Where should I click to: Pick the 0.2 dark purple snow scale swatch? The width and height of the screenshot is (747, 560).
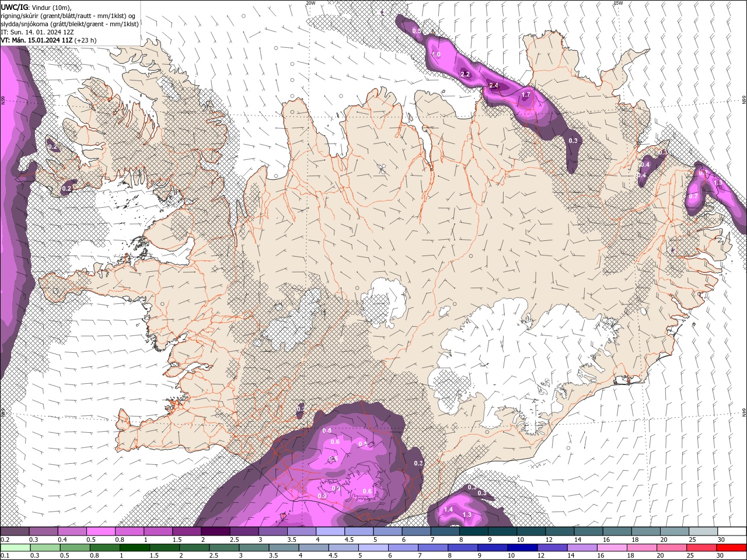coord(15,531)
